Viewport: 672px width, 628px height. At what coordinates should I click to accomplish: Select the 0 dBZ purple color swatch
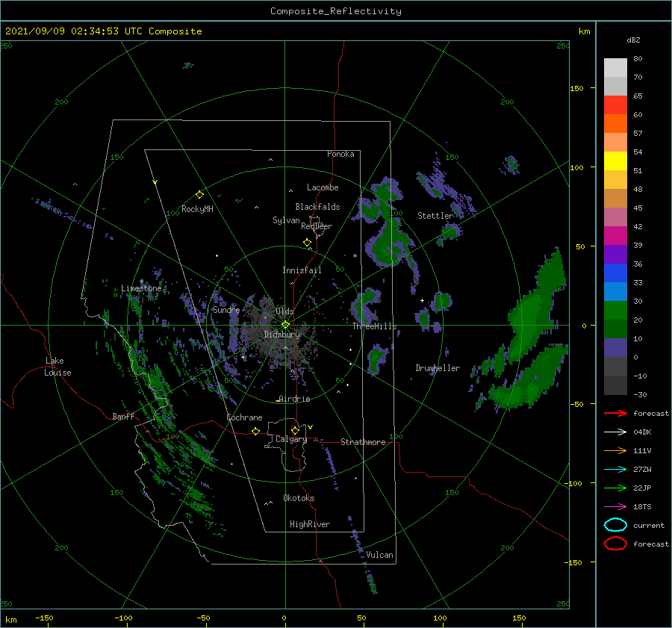pyautogui.click(x=615, y=347)
